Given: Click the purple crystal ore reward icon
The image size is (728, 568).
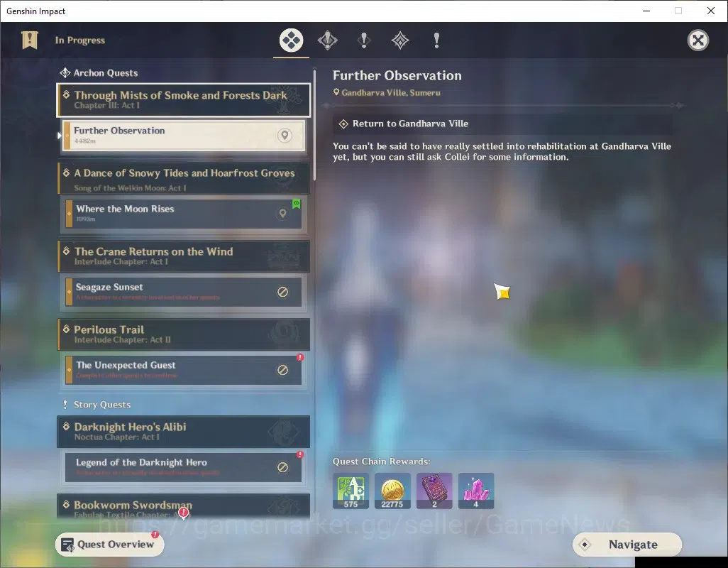Looking at the screenshot, I should (x=476, y=491).
